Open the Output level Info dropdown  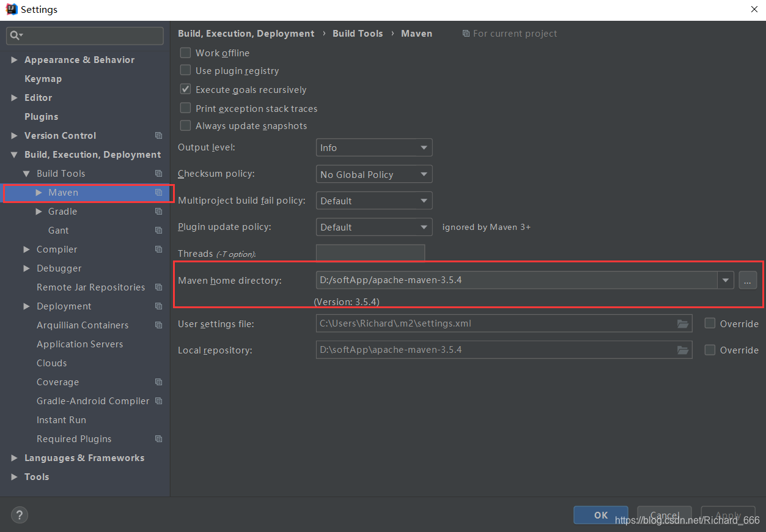coord(374,147)
